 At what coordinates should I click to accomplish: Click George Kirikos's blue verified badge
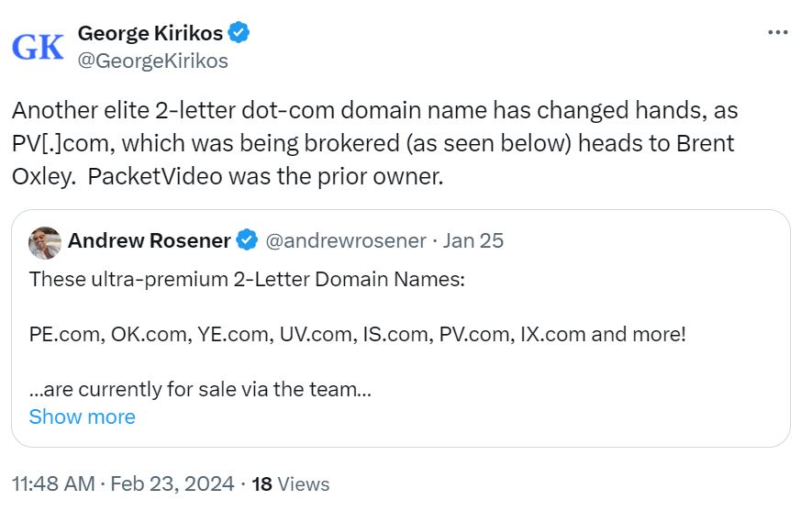[x=239, y=34]
